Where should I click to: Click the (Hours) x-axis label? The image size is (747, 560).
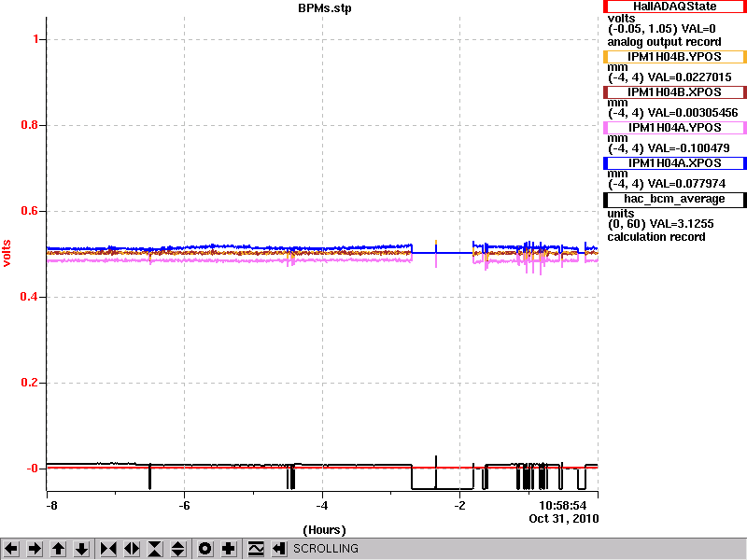324,530
